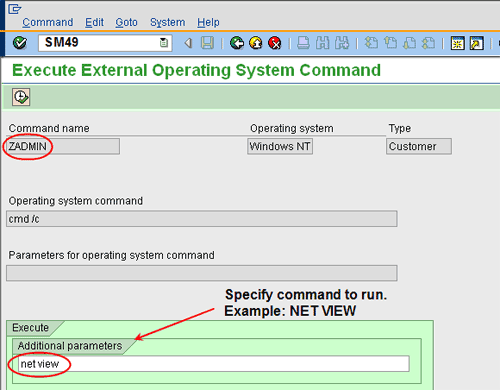500x390 pixels.
Task: Go to the Last Page icon
Action: click(429, 43)
